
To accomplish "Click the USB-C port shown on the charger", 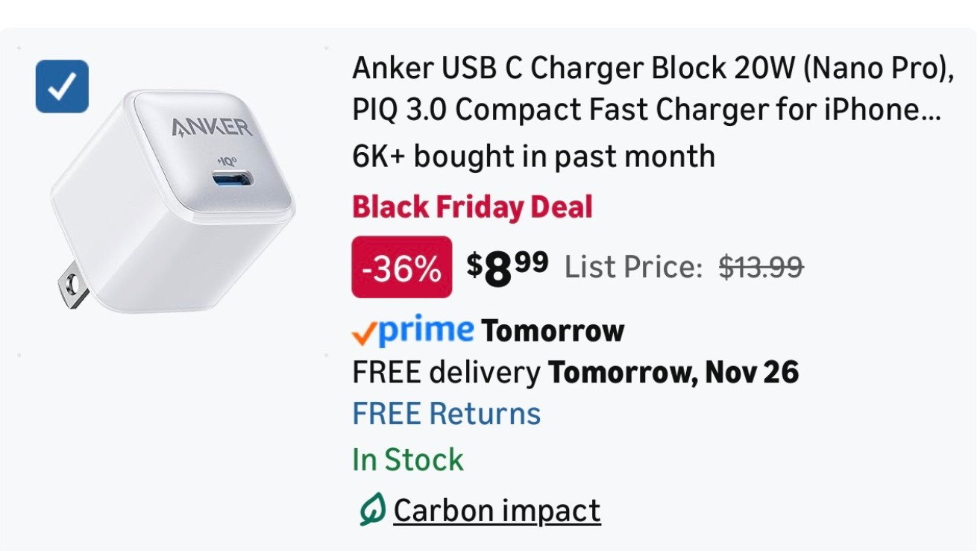I will click(x=228, y=179).
